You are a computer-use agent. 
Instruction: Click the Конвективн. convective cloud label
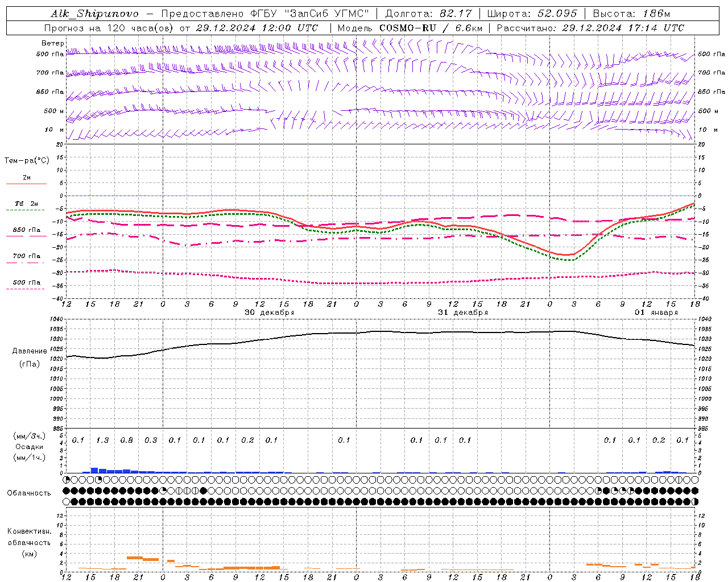pos(29,531)
